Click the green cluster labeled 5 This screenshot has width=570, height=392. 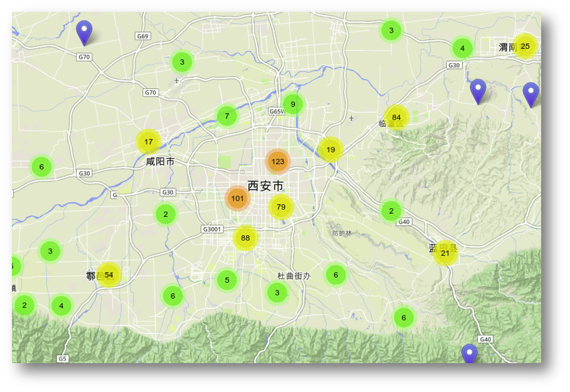[x=227, y=280]
